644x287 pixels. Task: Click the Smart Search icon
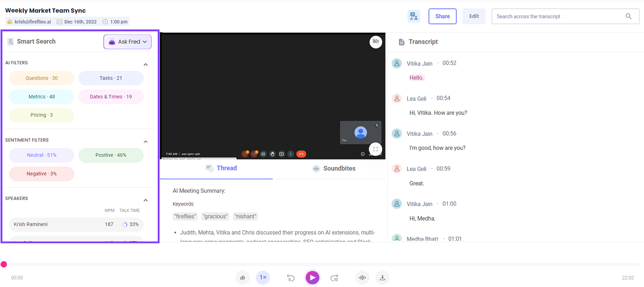[x=10, y=41]
